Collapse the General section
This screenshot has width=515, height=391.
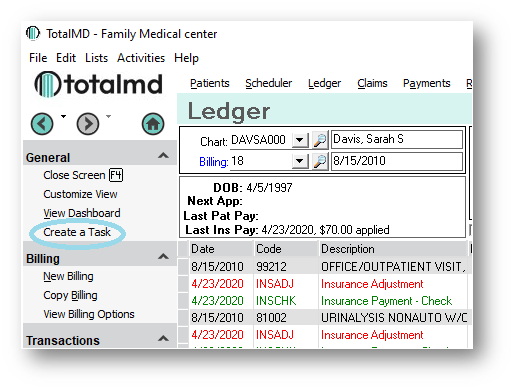[x=163, y=156]
